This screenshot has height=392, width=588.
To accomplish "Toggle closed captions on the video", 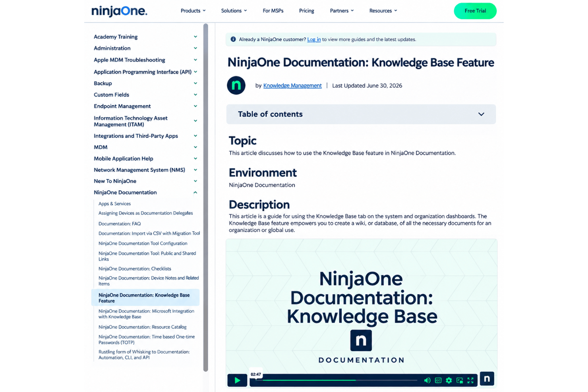I will 438,380.
